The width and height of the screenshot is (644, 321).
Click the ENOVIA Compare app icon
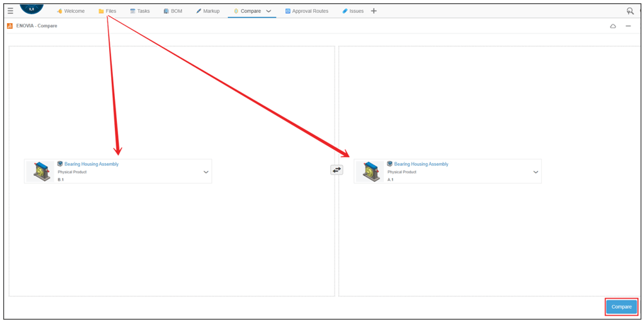tap(10, 26)
